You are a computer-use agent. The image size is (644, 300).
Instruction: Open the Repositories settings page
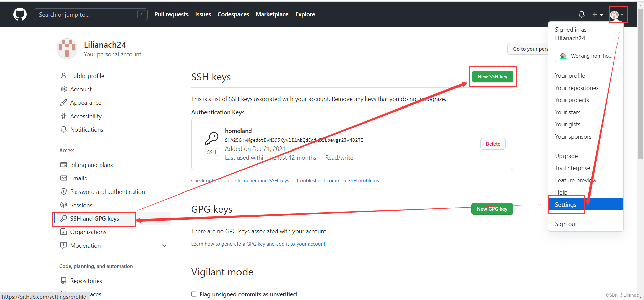click(86, 281)
